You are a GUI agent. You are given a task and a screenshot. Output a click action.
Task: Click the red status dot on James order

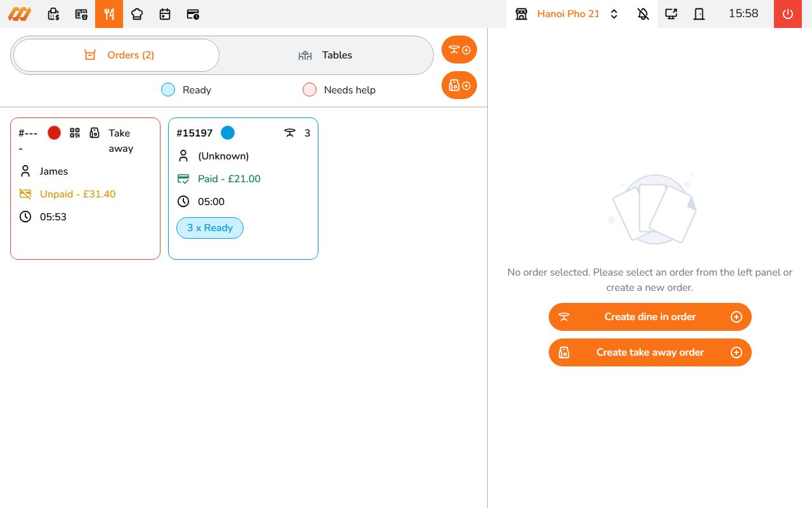54,133
